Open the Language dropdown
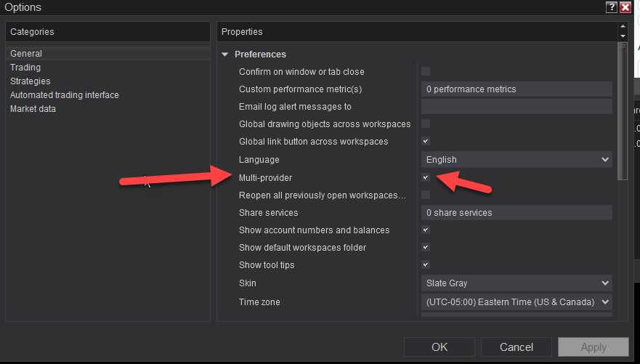The height and width of the screenshot is (364, 640). (517, 160)
